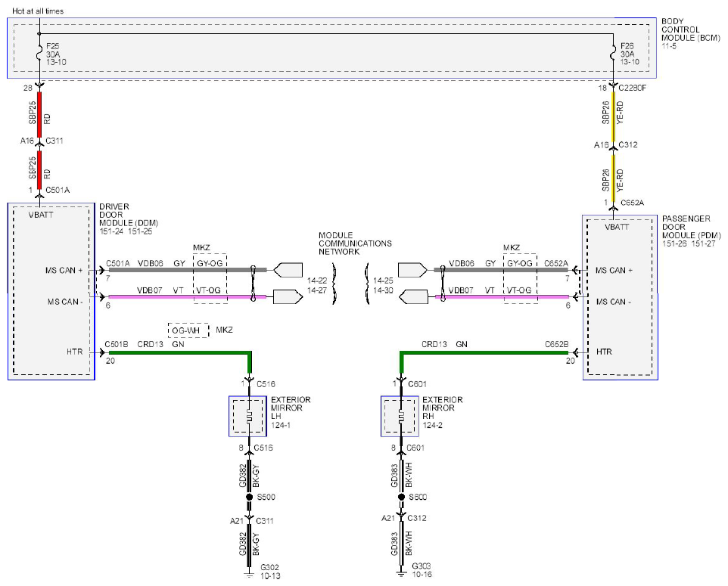Open the 10-13 reference under G302
Image resolution: width=728 pixels, height=586 pixels.
[270, 576]
